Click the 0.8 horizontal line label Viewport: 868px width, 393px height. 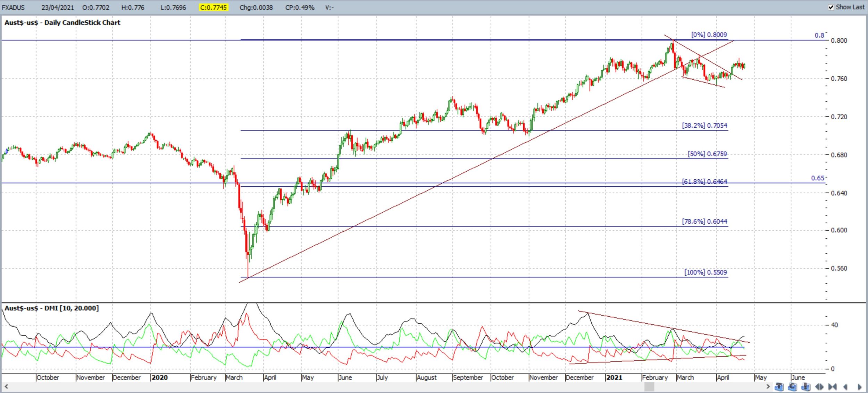coord(819,35)
